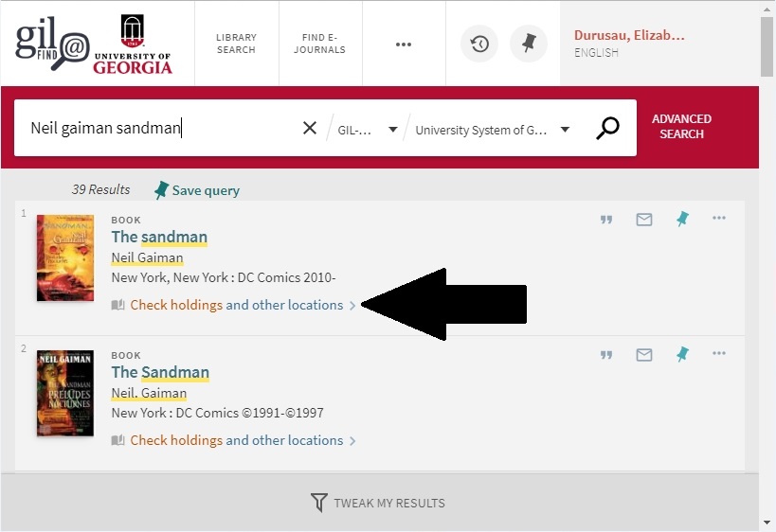The image size is (776, 532).
Task: Expand top navigation ellipsis menu
Action: 404,44
